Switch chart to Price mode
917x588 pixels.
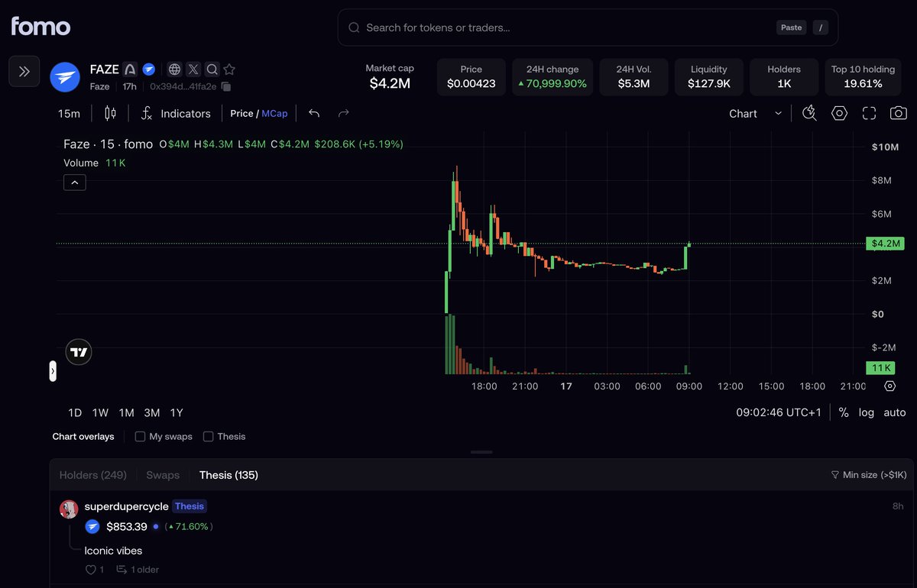pyautogui.click(x=241, y=114)
